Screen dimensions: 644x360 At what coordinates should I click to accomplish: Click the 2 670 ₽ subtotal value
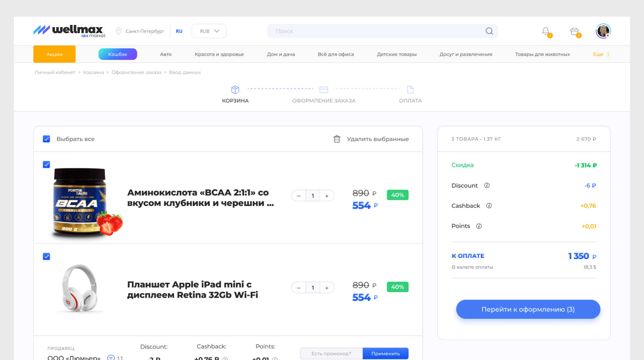(587, 139)
